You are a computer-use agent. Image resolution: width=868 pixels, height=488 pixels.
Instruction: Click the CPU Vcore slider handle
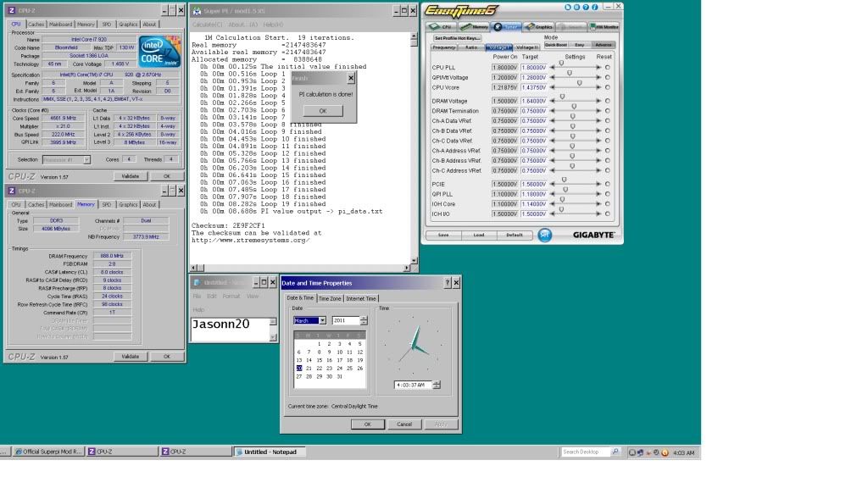pyautogui.click(x=579, y=84)
